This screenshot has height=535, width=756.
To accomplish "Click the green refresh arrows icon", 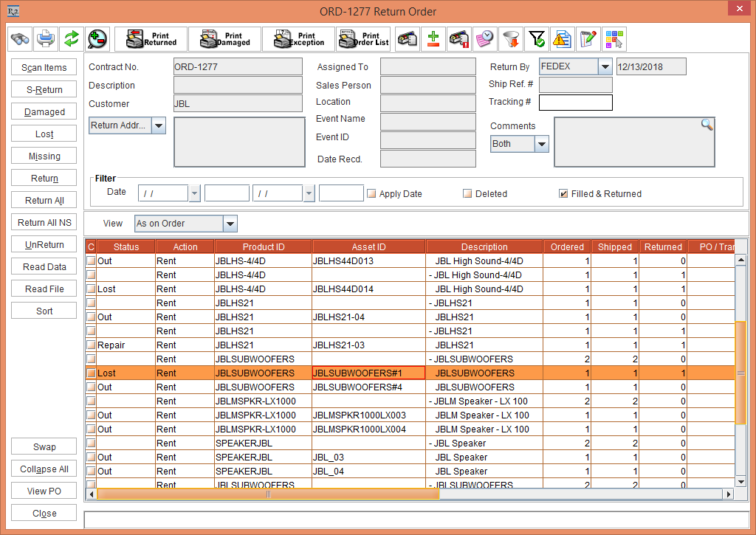I will (71, 38).
